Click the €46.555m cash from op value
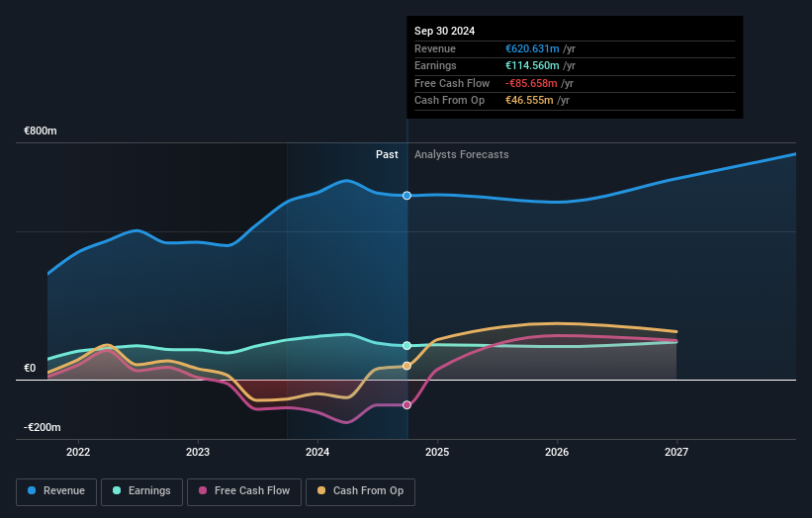Image resolution: width=812 pixels, height=518 pixels. pos(529,101)
